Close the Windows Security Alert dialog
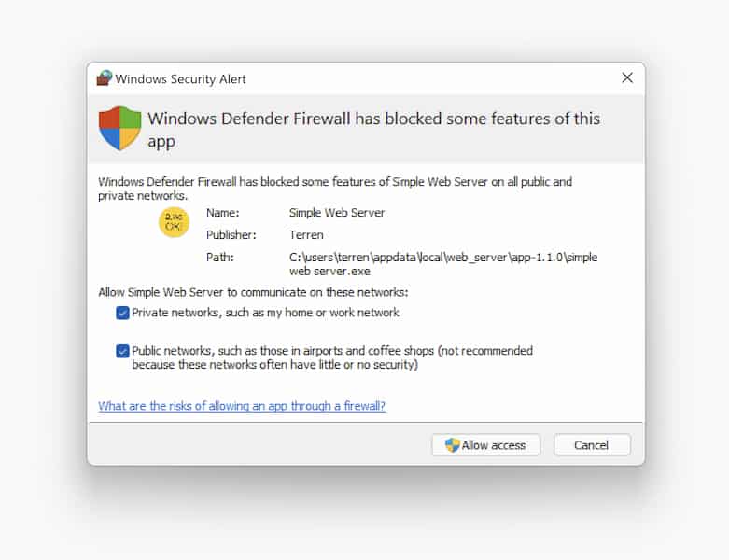 pyautogui.click(x=627, y=78)
